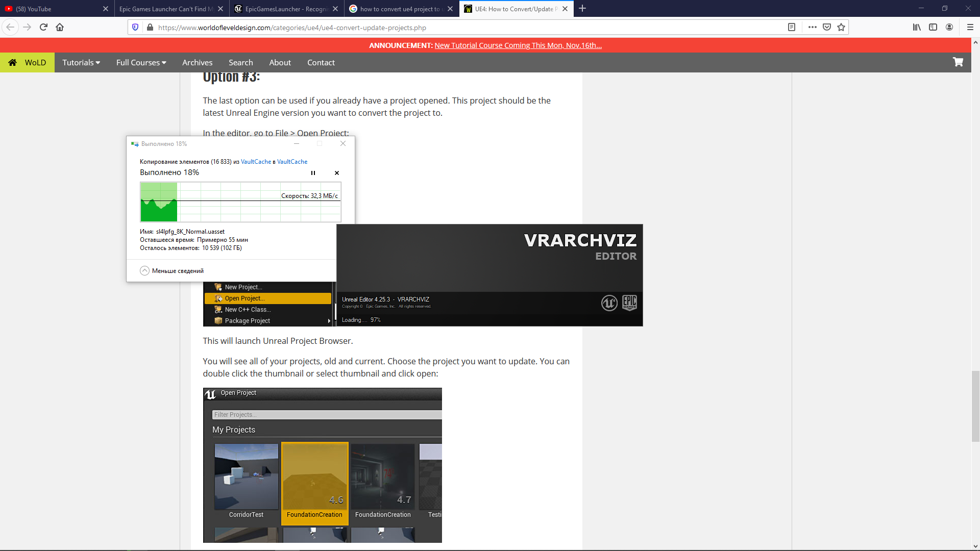Go back with the browser back arrow

click(10, 27)
